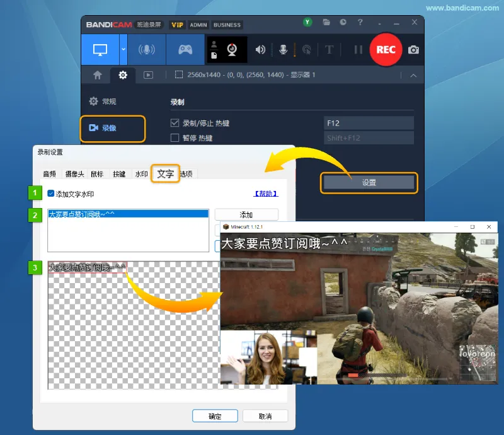
Task: Select screen recording mode monitor icon
Action: [x=100, y=50]
